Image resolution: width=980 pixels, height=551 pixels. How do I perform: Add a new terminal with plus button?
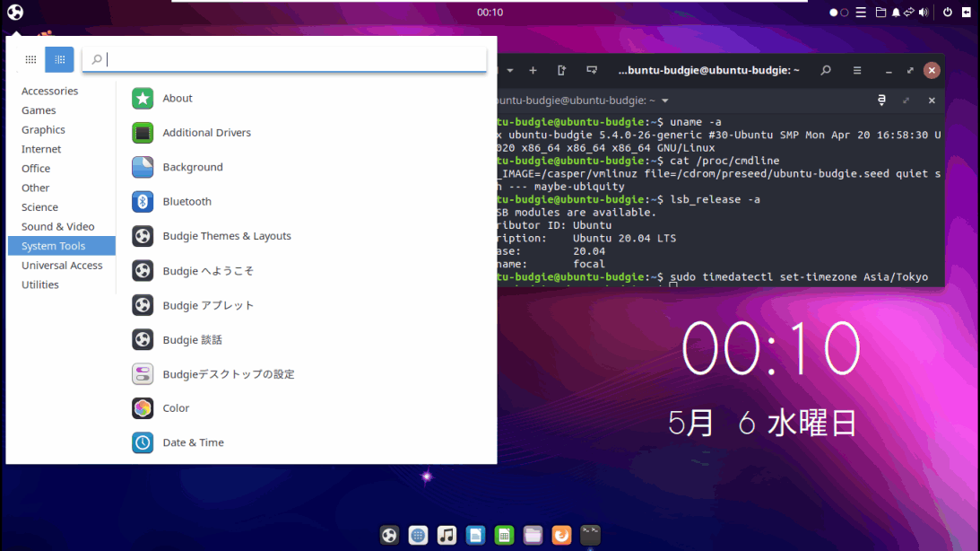[x=533, y=71]
